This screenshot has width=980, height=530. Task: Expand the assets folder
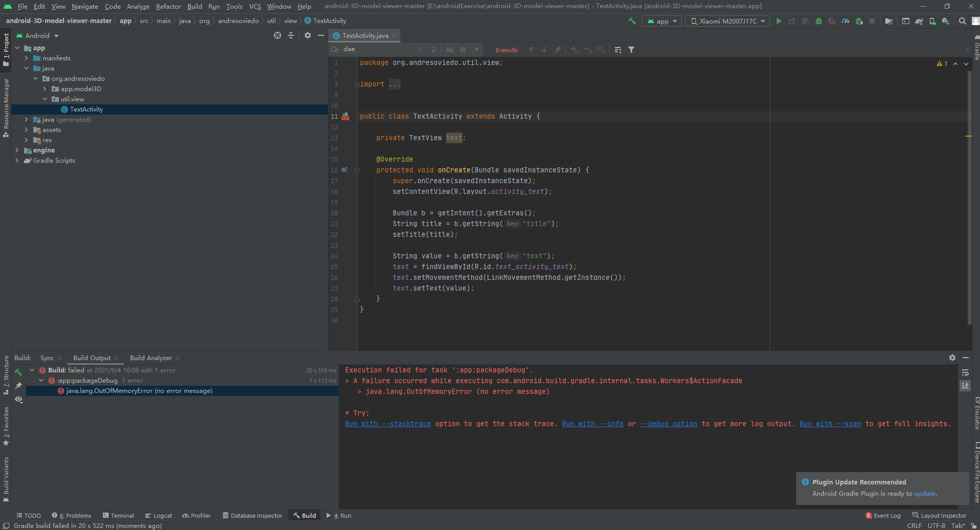tap(26, 129)
